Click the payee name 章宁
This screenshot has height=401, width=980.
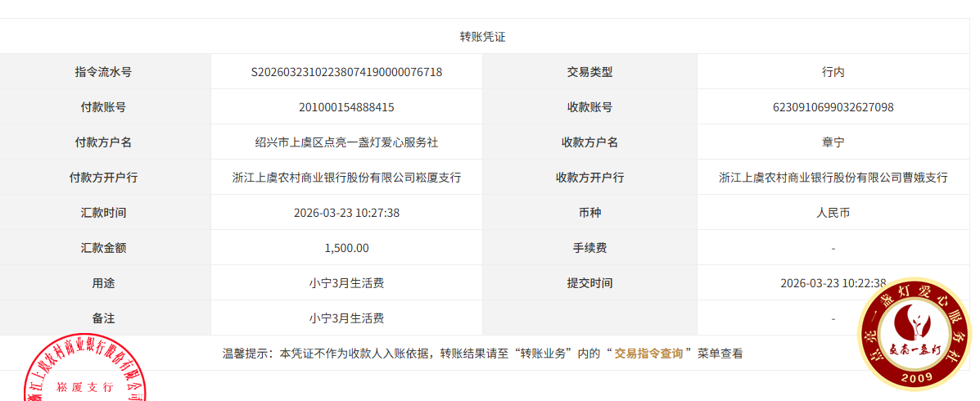pyautogui.click(x=833, y=142)
